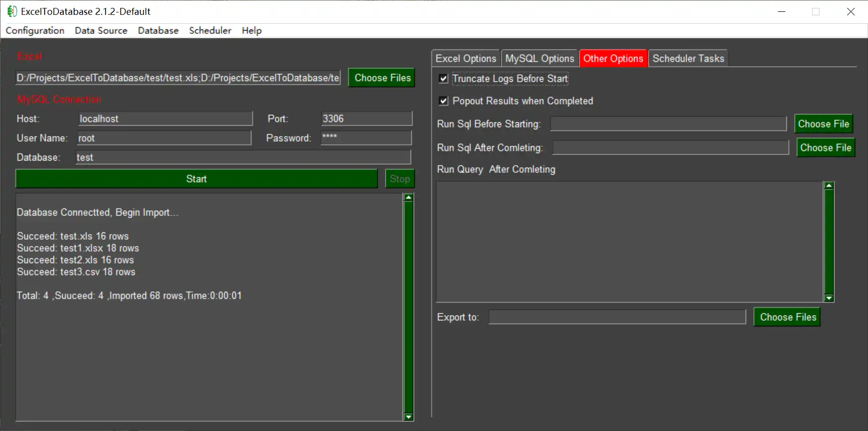Click the Stop button
Image resolution: width=868 pixels, height=431 pixels.
click(400, 179)
